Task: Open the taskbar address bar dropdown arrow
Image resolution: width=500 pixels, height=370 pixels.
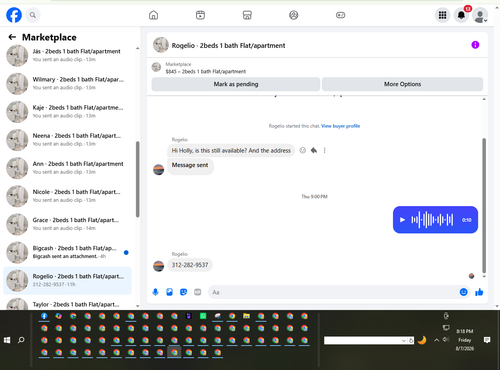Action: [x=404, y=340]
